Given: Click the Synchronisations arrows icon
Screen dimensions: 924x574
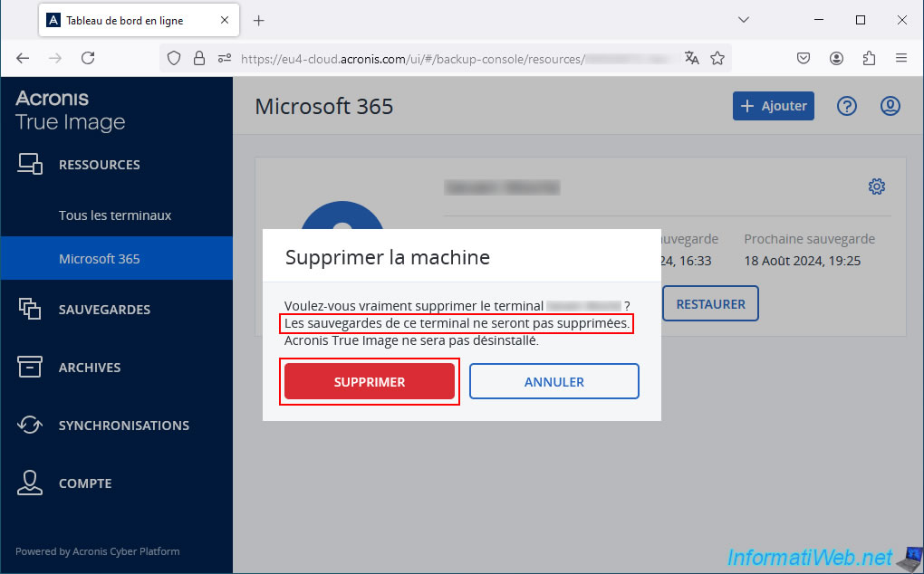Looking at the screenshot, I should [x=30, y=425].
